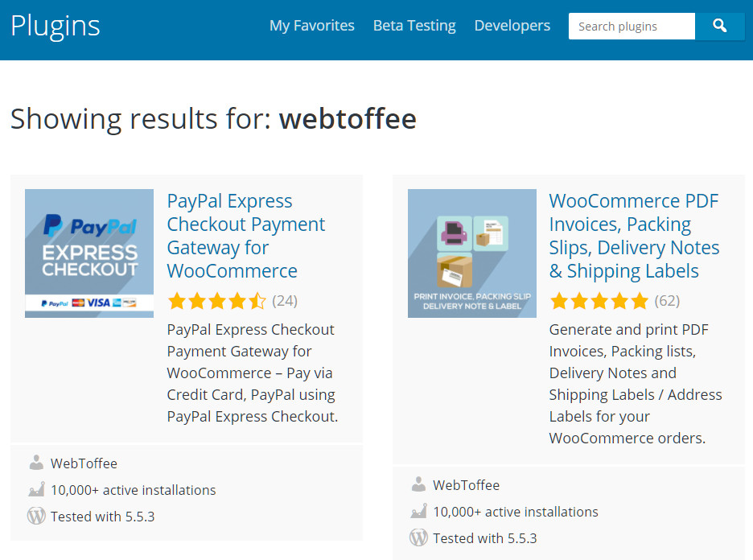The height and width of the screenshot is (560, 753).
Task: Click the WordPress logo icon under PayPal plugin
Action: point(36,516)
